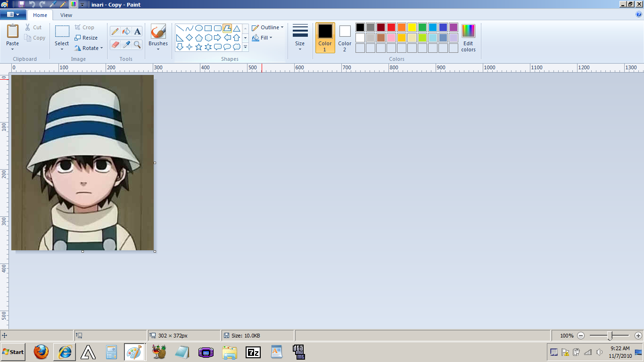Open Firefox from the taskbar
The height and width of the screenshot is (362, 644).
coord(41,352)
